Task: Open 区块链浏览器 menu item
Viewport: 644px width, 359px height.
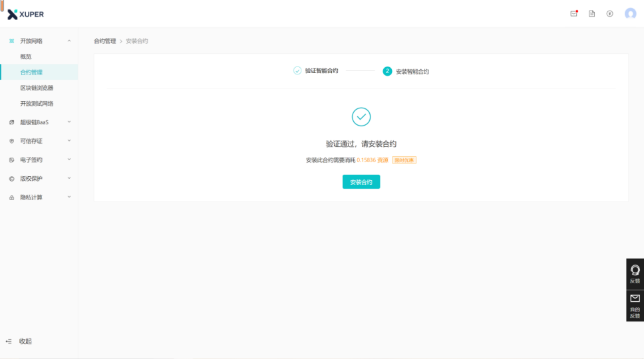Action: coord(37,88)
